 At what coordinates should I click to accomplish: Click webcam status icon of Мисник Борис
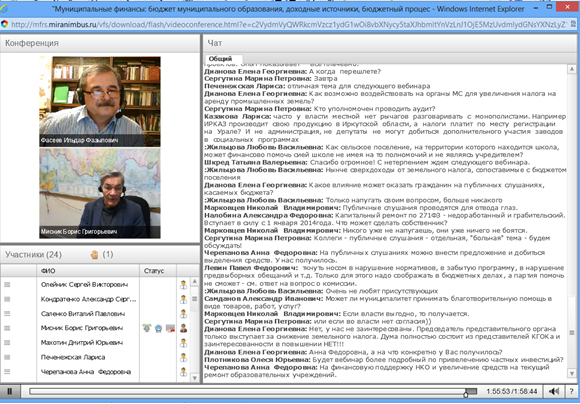click(159, 328)
